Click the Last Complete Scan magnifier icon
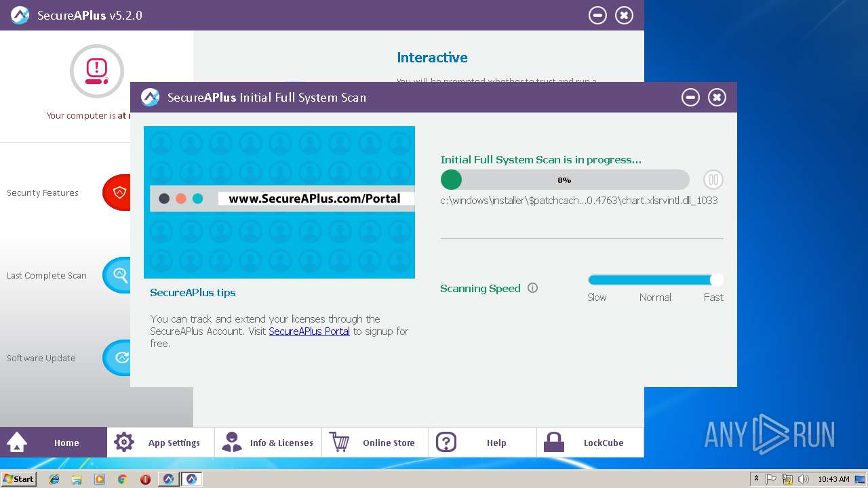Viewport: 868px width, 488px height. click(x=117, y=275)
